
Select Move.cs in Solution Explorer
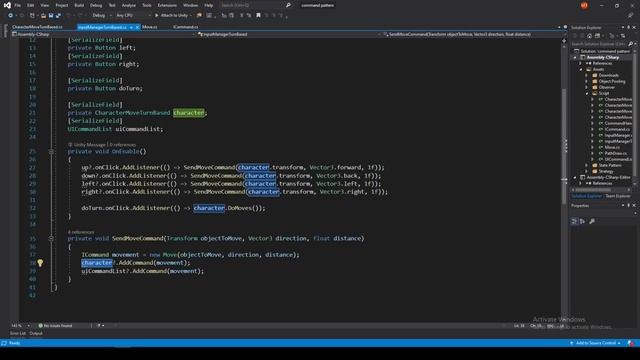tap(612, 147)
